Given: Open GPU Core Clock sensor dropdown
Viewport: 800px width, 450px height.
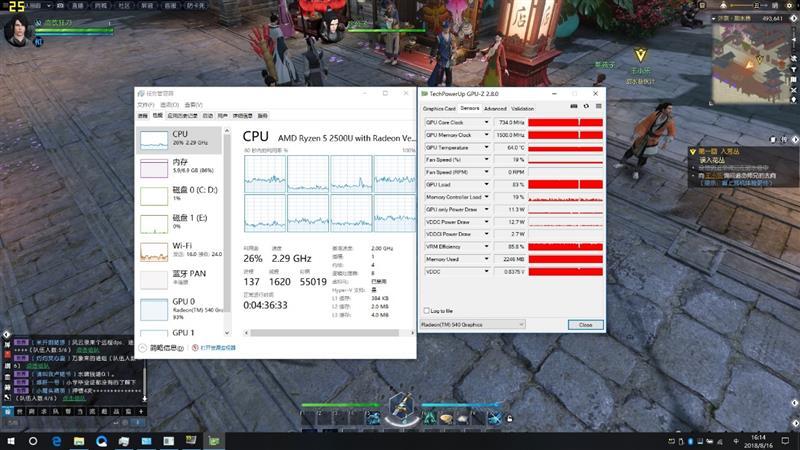Looking at the screenshot, I should click(x=486, y=122).
